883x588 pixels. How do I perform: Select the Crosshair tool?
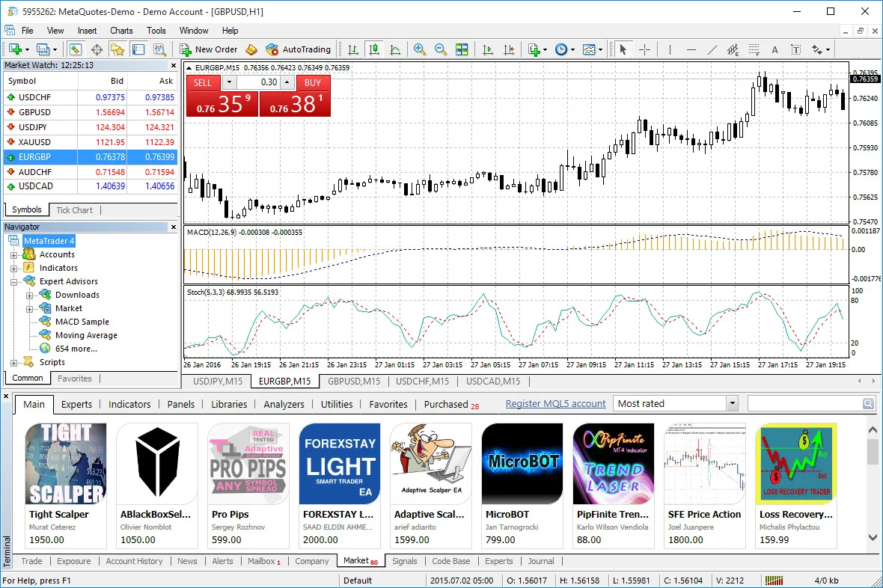coord(644,49)
